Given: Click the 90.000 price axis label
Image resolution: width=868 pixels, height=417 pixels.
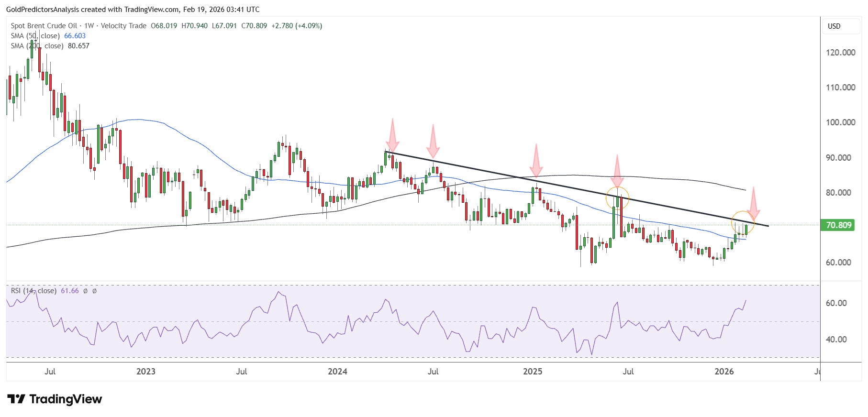Looking at the screenshot, I should click(x=839, y=158).
